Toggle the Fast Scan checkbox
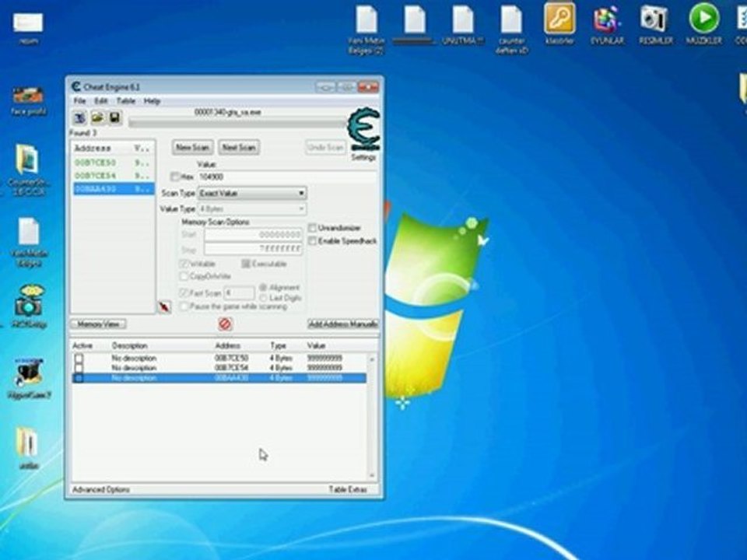 [x=184, y=293]
